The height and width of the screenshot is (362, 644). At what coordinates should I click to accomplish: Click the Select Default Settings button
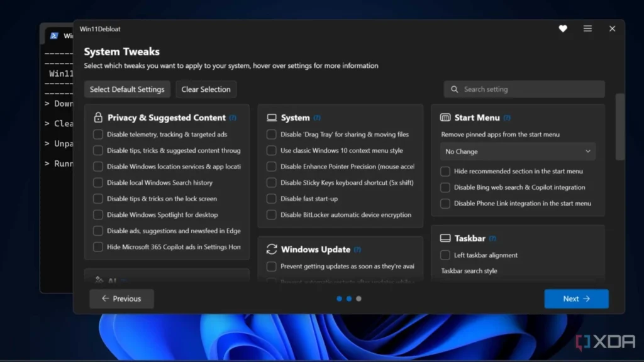coord(127,89)
